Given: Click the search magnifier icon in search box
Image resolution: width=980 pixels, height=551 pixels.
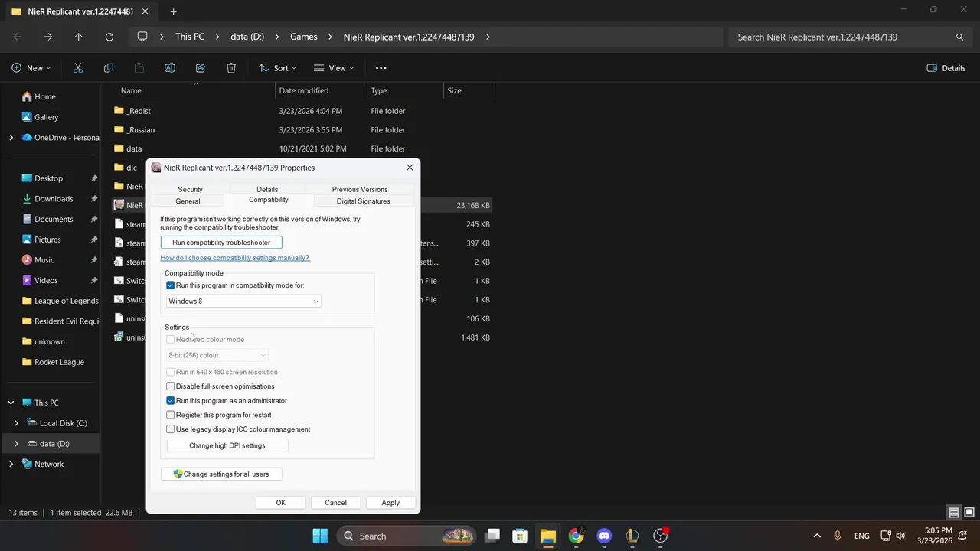Looking at the screenshot, I should click(959, 37).
